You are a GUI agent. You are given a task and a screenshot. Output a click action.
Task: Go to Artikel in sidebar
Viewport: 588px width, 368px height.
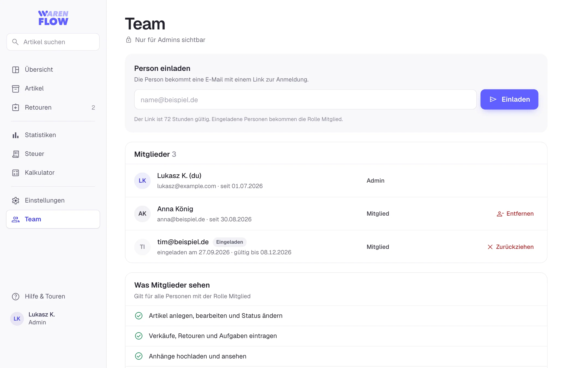53,88
